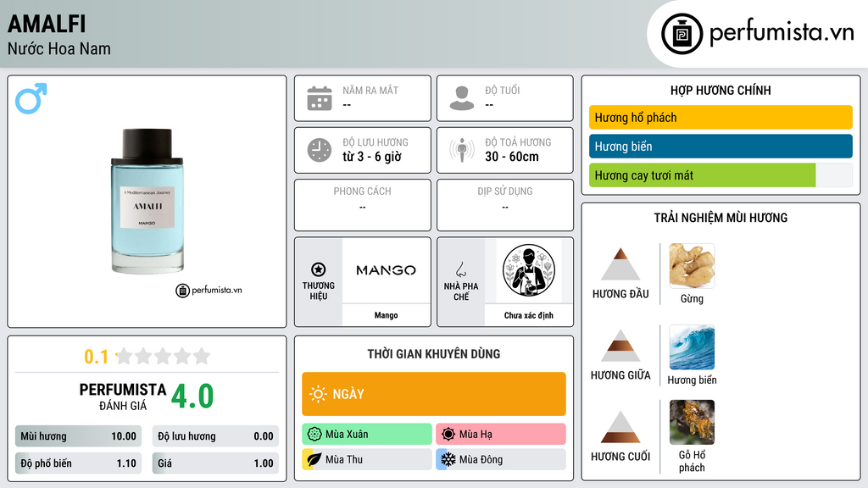Click the Gừng ginger note image
This screenshot has width=868, height=488.
pos(692,265)
